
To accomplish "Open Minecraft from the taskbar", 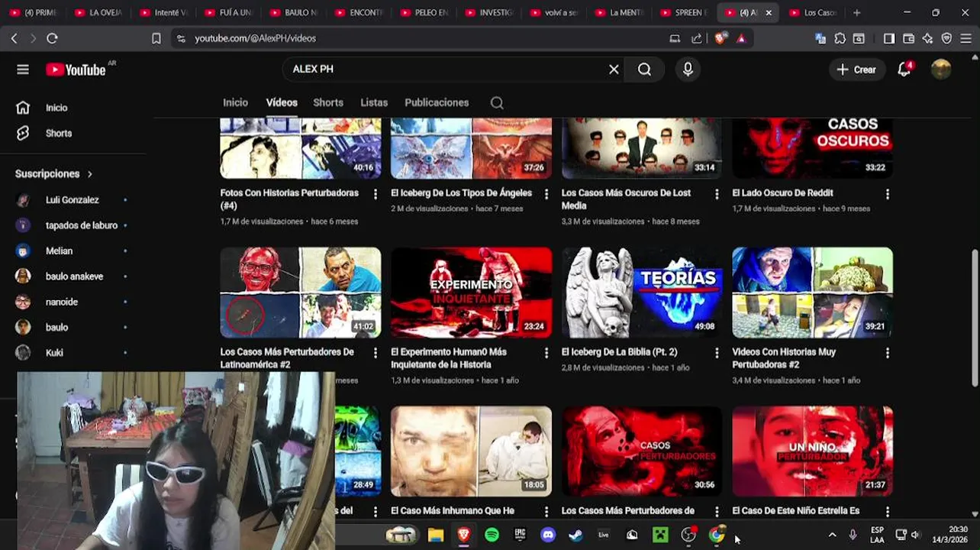I will (660, 535).
